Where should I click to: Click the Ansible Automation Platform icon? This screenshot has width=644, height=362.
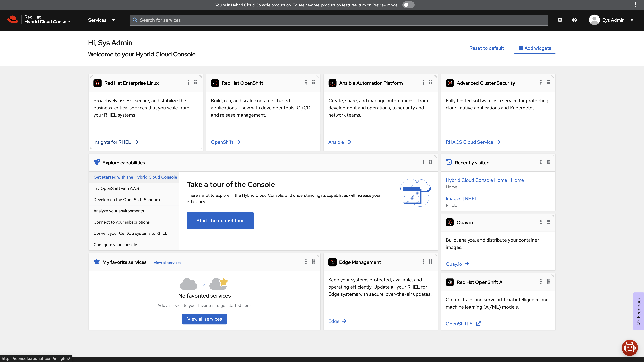click(332, 83)
